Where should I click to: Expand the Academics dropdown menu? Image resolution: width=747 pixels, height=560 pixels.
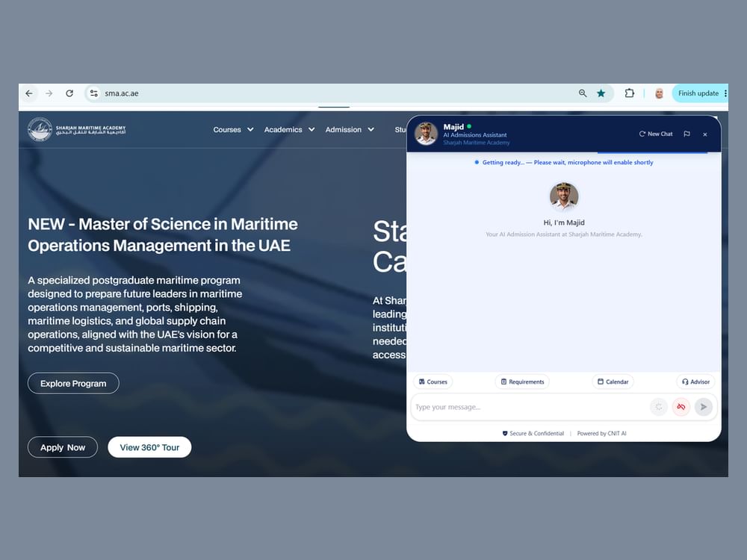coord(289,129)
